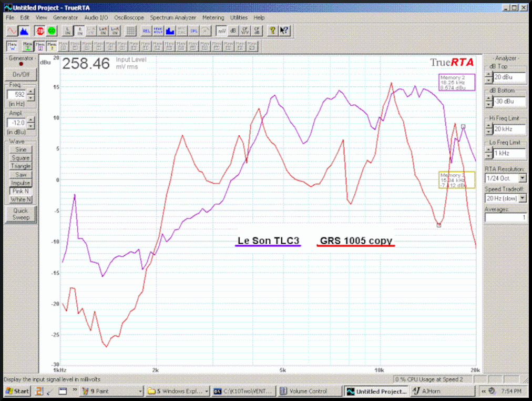This screenshot has width=532, height=401.
Task: Select the L-R IN input icon
Action: [115, 31]
